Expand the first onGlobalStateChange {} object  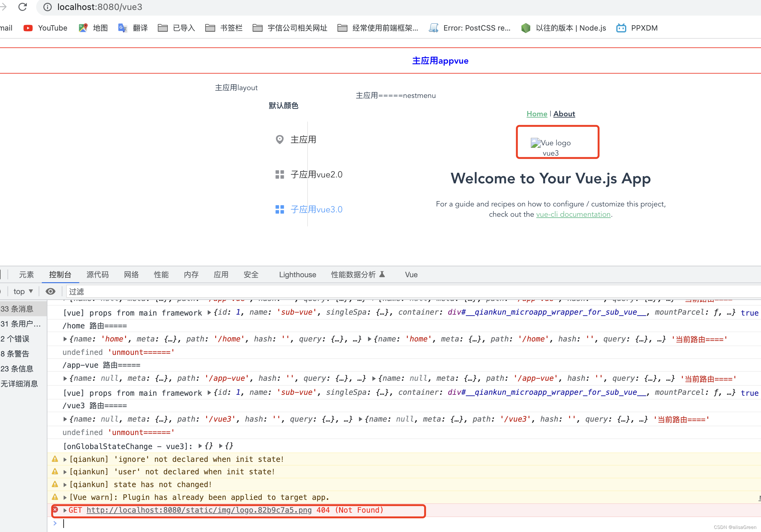pos(200,446)
